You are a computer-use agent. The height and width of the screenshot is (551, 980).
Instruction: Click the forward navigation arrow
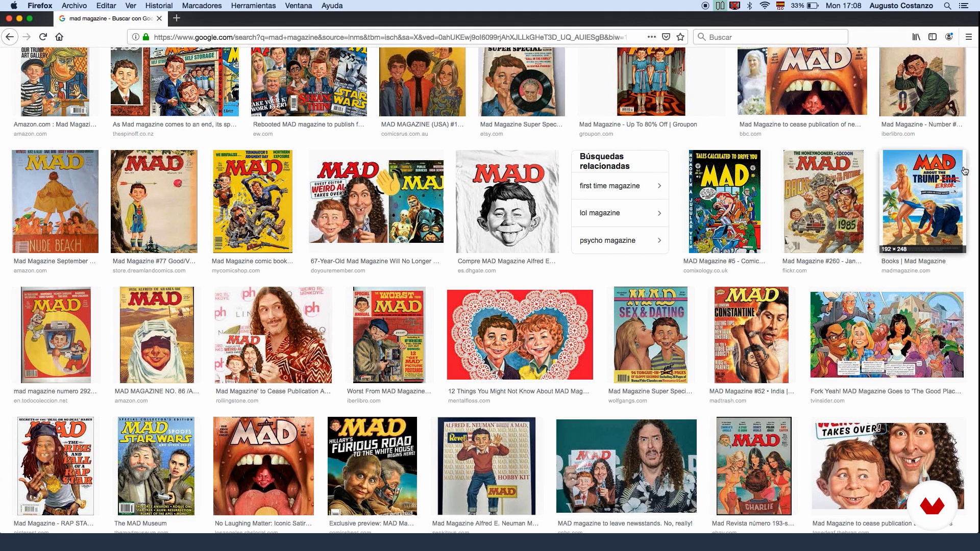pyautogui.click(x=27, y=37)
